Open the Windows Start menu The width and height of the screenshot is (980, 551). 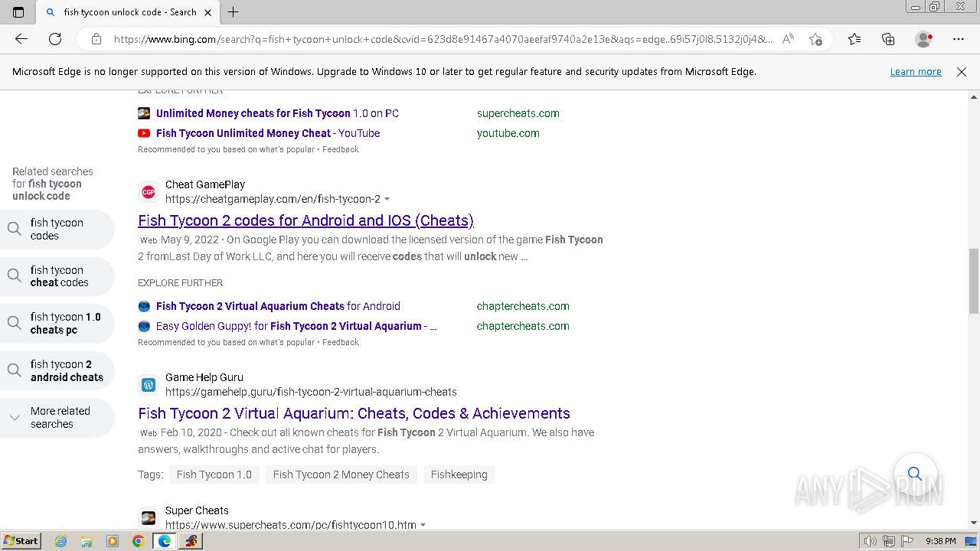(x=21, y=541)
